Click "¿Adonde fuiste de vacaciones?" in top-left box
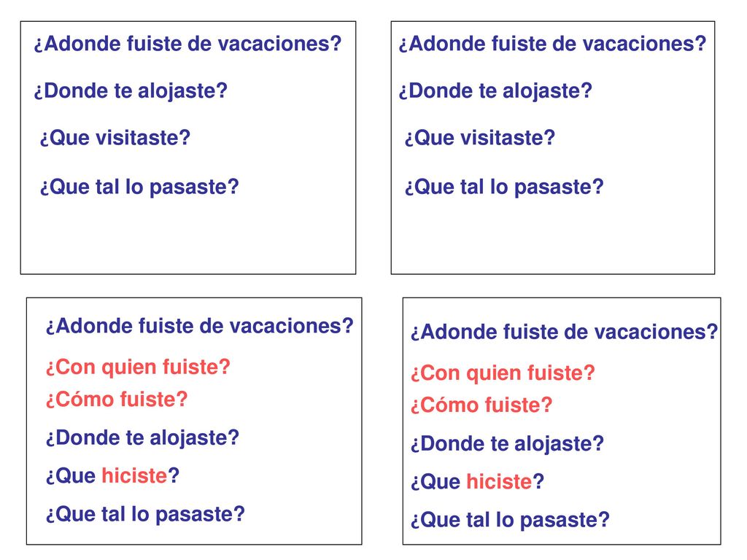Image resolution: width=747 pixels, height=560 pixels. point(187,44)
